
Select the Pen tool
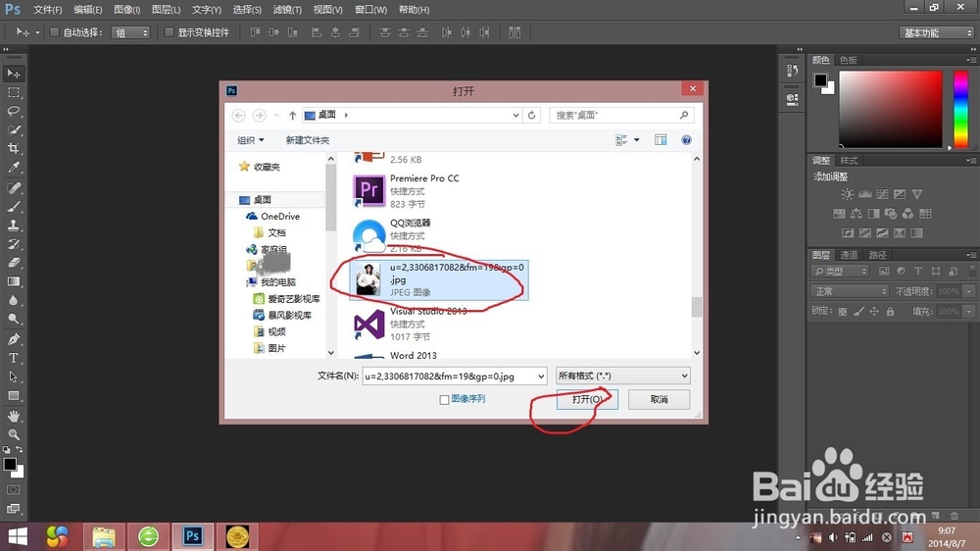13,339
